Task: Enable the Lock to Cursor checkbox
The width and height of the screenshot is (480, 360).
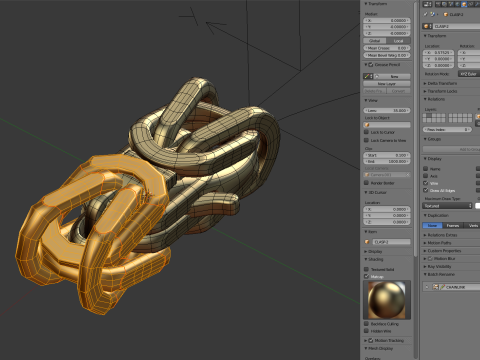Action: point(366,132)
